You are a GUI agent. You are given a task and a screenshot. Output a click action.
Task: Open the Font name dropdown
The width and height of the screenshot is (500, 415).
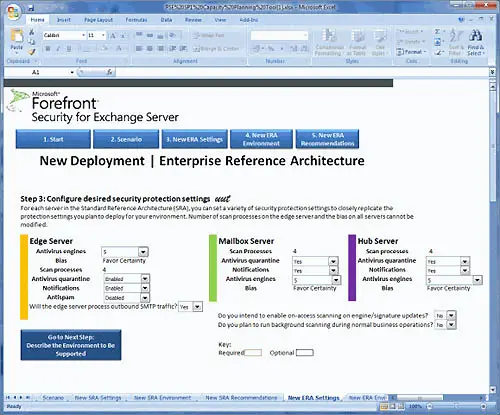(83, 35)
